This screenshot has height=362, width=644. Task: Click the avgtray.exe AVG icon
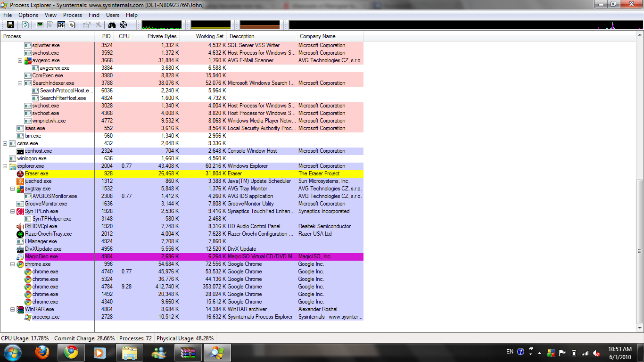(x=20, y=189)
